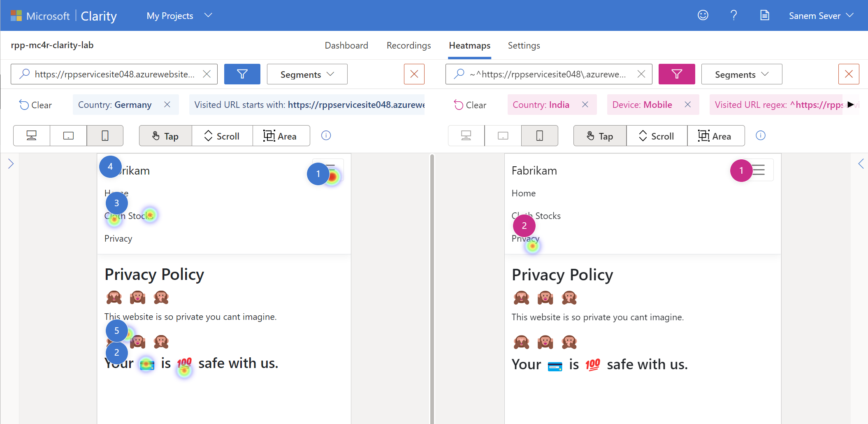Remove the Device: Mobile filter

pos(688,105)
